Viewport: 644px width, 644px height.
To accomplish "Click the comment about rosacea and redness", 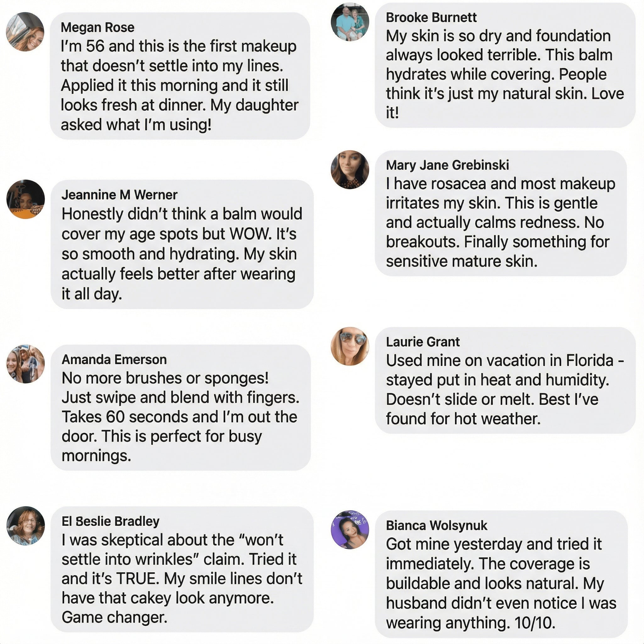I will tap(500, 223).
